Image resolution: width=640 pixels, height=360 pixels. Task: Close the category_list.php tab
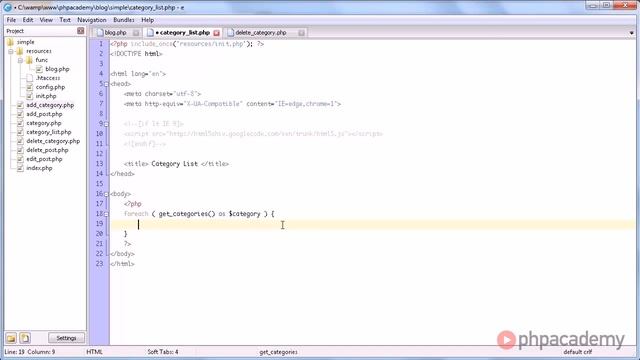pos(216,33)
